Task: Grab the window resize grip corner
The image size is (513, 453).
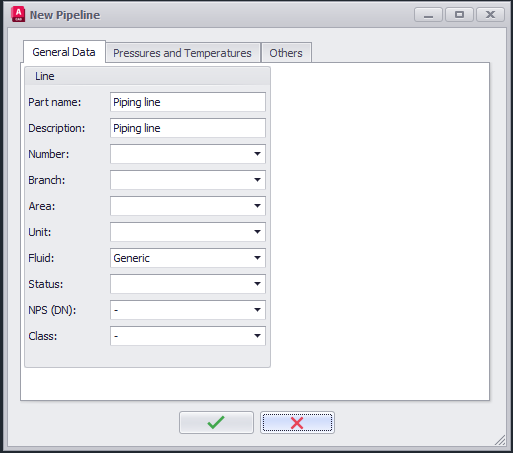Action: tap(500, 440)
